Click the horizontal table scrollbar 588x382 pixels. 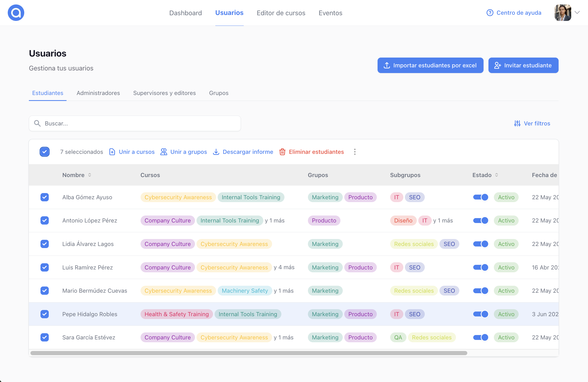coord(249,353)
